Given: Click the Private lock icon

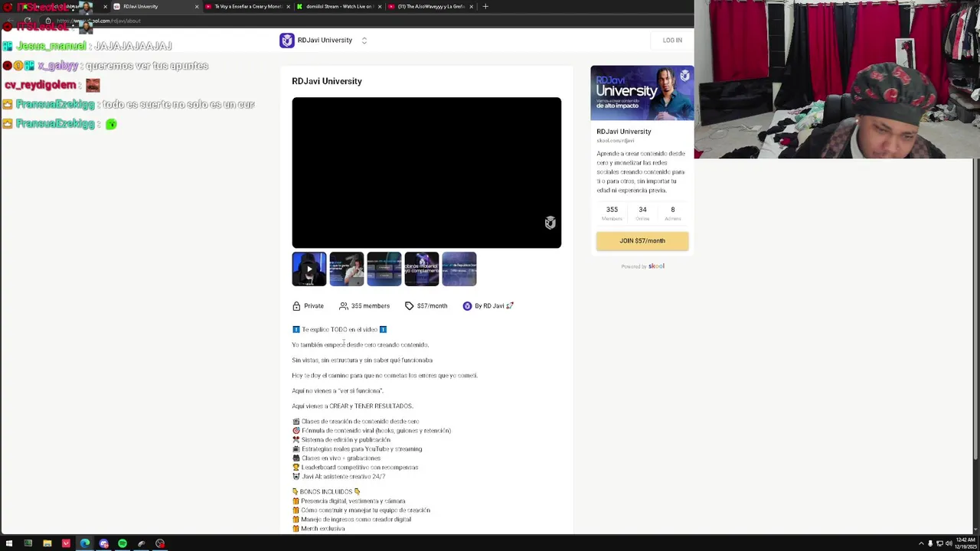Looking at the screenshot, I should coord(296,306).
